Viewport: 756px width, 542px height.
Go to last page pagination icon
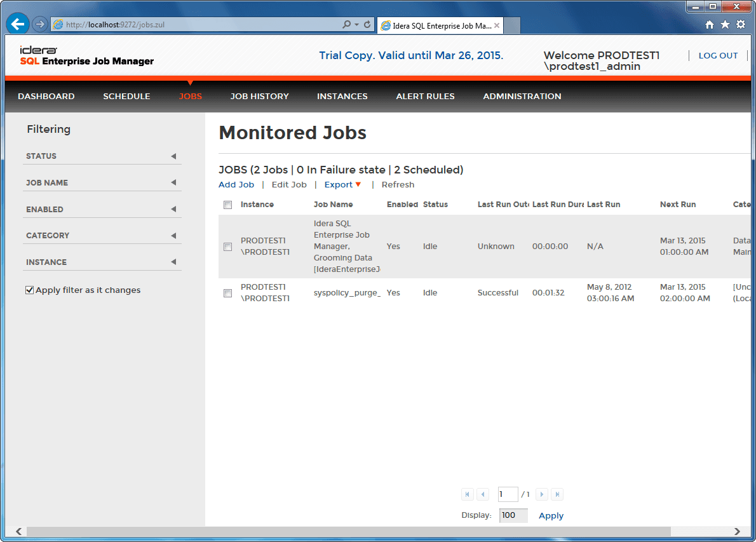(557, 494)
